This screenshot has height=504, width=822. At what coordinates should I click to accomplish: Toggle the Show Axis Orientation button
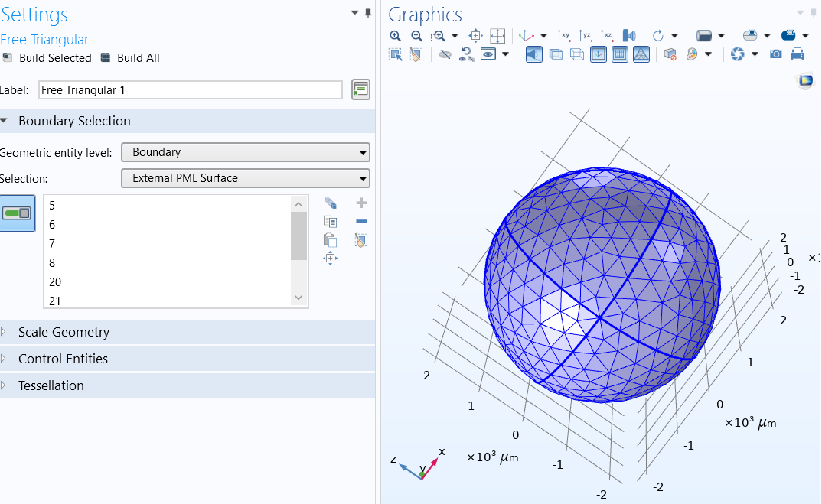point(599,54)
